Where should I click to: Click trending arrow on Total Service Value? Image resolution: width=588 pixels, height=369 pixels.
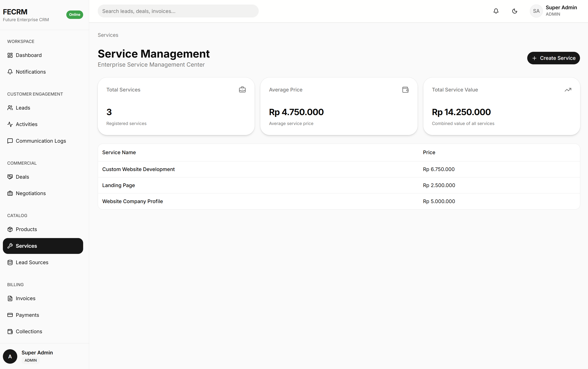pos(568,90)
